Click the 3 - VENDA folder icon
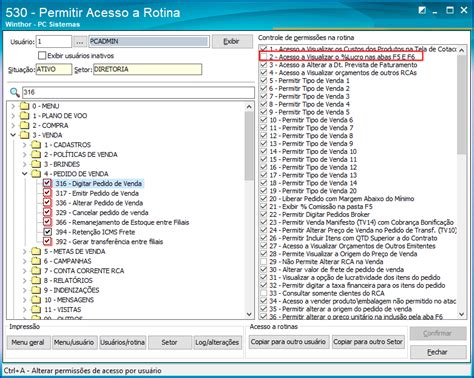The image size is (474, 378). click(24, 135)
